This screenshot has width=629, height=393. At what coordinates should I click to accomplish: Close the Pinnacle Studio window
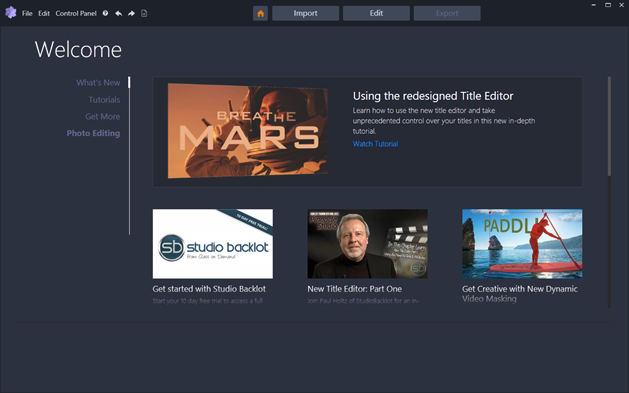point(623,5)
